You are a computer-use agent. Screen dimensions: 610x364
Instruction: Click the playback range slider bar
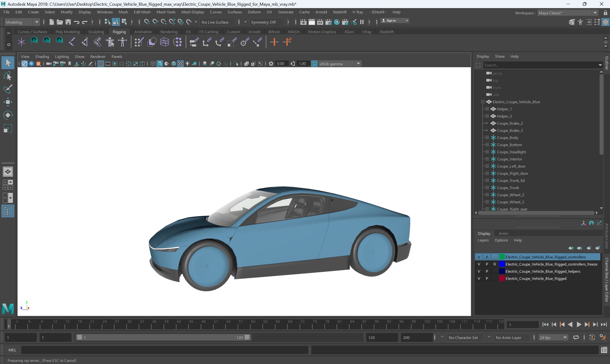pyautogui.click(x=163, y=338)
